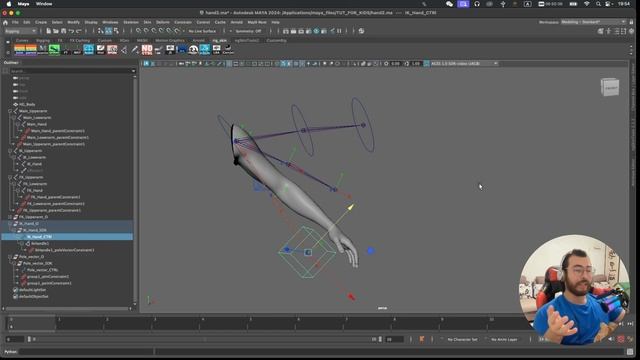This screenshot has width=640, height=360.
Task: Click the Maya home icon in menu row
Action: [x=5, y=22]
